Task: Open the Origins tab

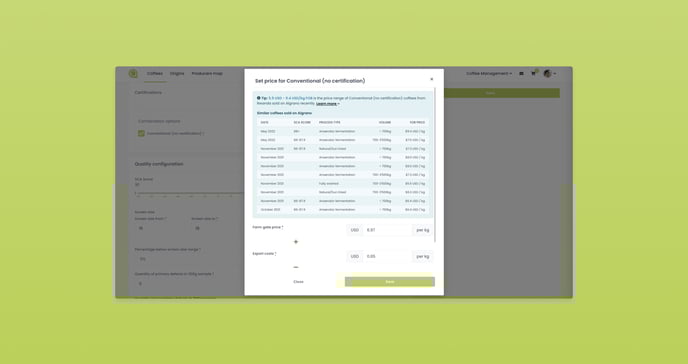Action: 177,74
